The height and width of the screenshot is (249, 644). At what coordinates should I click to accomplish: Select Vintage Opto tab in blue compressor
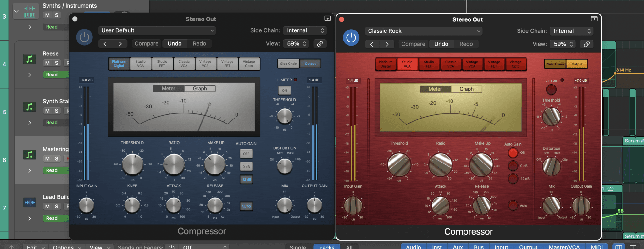click(249, 64)
